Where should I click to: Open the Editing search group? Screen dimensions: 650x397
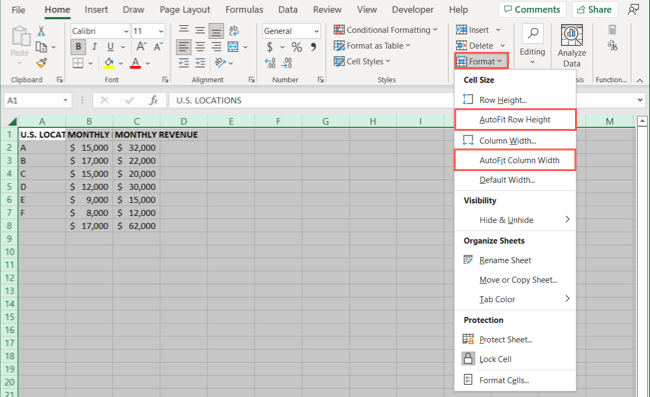(533, 45)
